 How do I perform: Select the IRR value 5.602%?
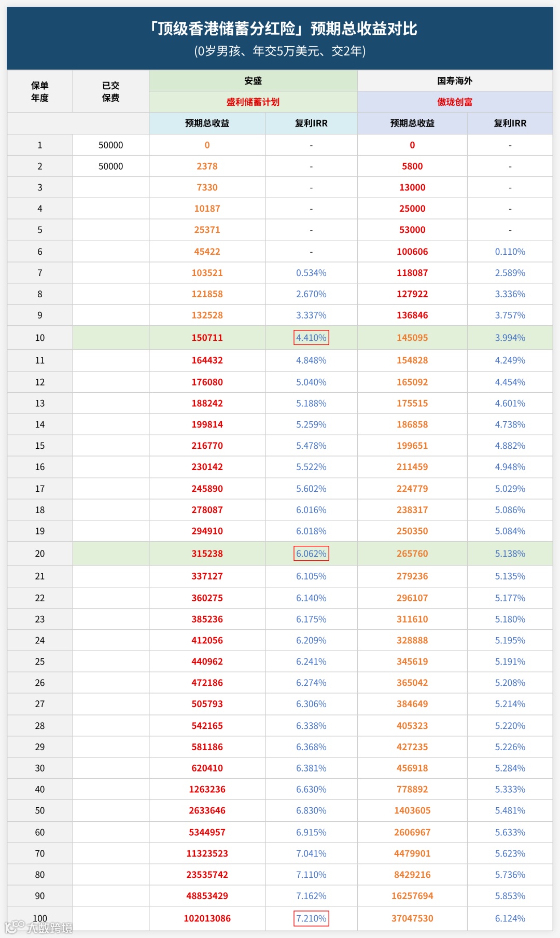tap(311, 490)
